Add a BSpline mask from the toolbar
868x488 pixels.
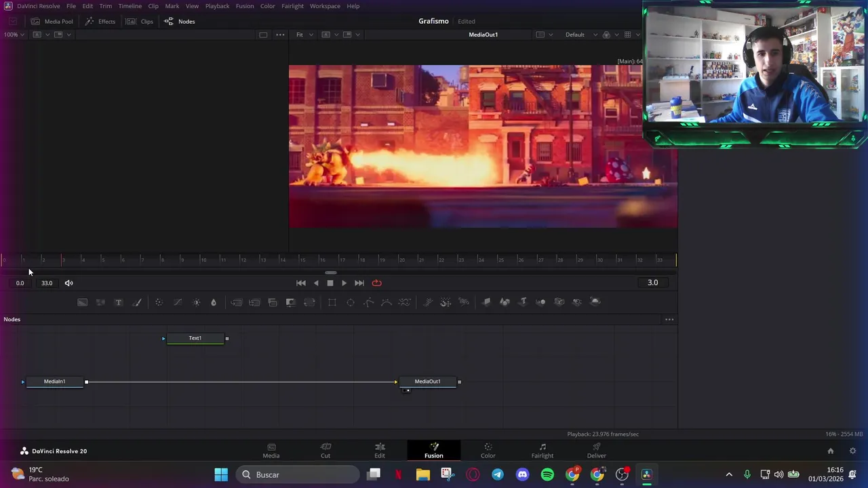click(x=387, y=302)
